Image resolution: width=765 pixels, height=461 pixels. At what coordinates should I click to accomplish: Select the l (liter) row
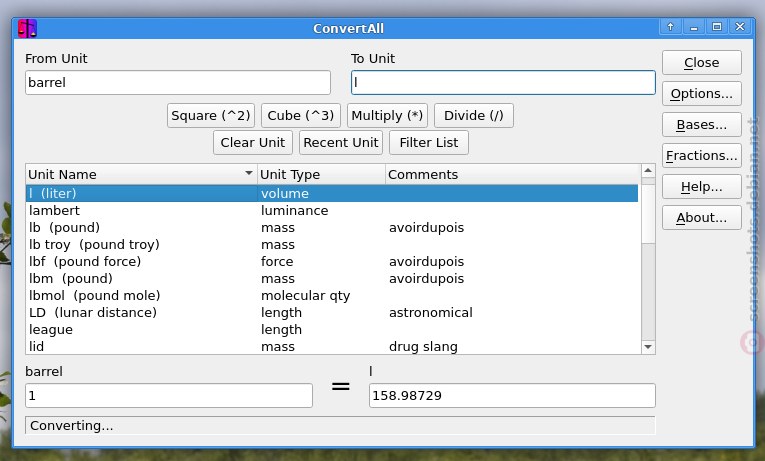pyautogui.click(x=332, y=194)
